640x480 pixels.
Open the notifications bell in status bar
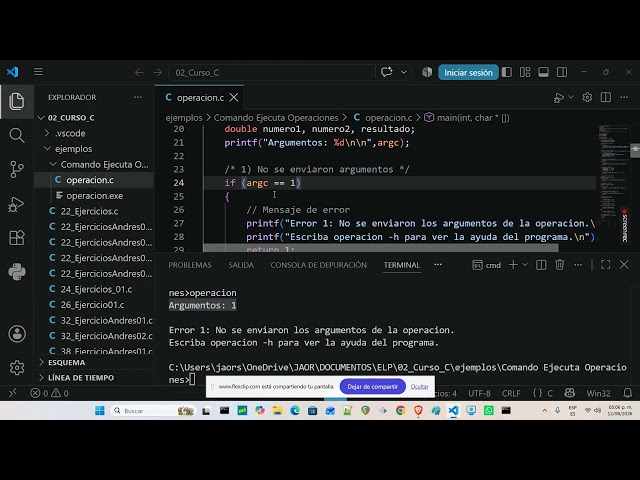coord(628,393)
